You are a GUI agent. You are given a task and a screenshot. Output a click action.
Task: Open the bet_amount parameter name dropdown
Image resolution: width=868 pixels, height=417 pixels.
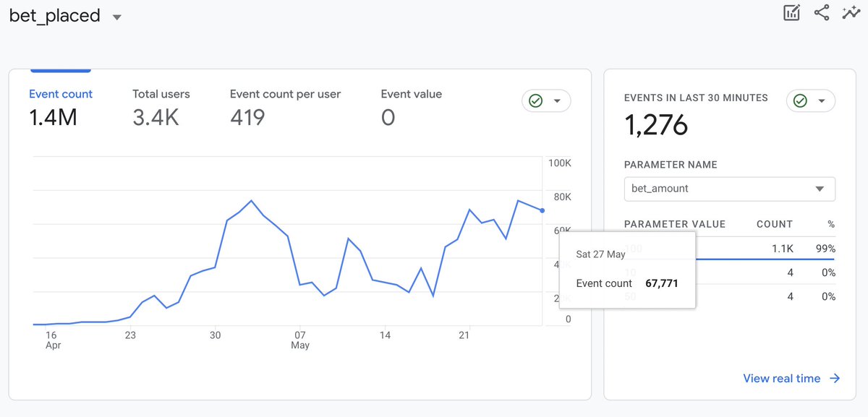729,189
